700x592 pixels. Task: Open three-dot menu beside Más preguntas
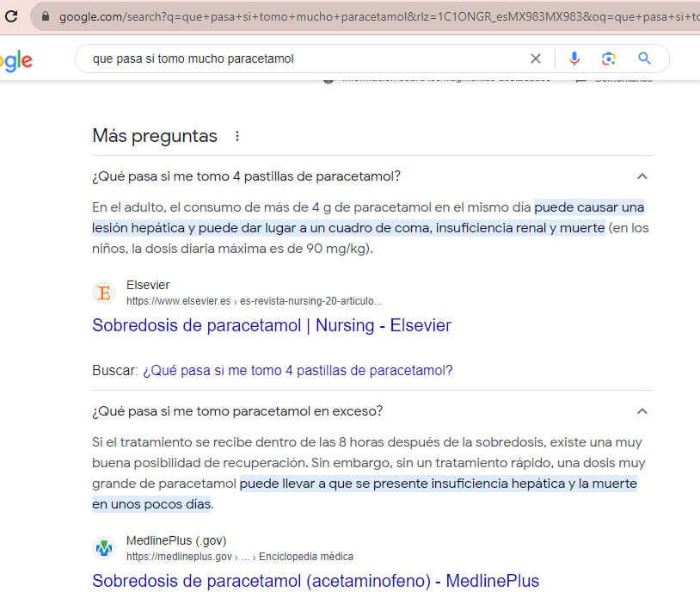point(238,136)
